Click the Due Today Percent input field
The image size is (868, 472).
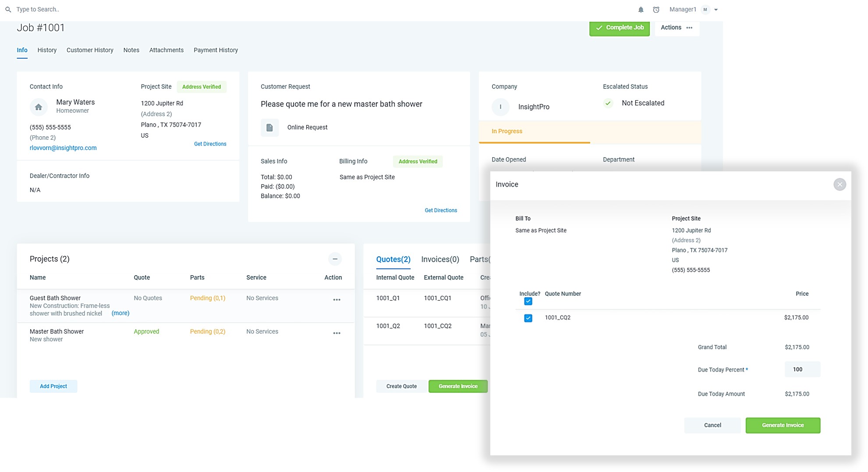pyautogui.click(x=802, y=369)
